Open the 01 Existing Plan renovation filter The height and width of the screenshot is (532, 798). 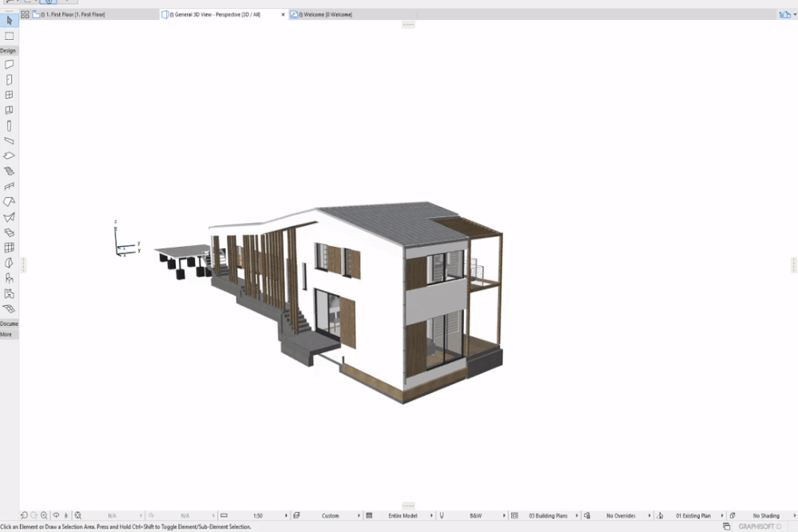click(x=694, y=516)
